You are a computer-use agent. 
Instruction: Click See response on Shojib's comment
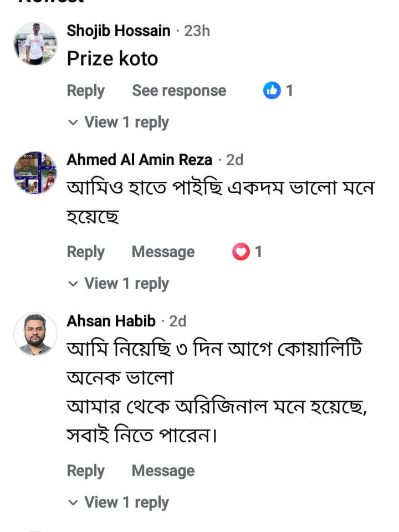(179, 91)
